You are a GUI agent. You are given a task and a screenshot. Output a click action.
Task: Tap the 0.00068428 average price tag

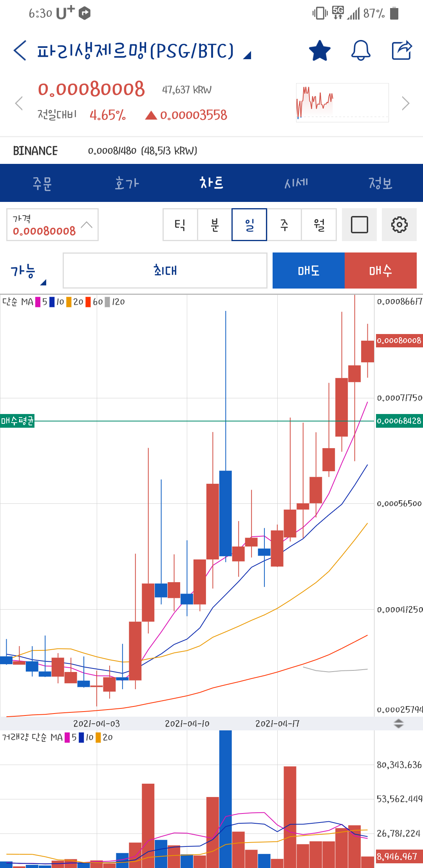point(399,421)
